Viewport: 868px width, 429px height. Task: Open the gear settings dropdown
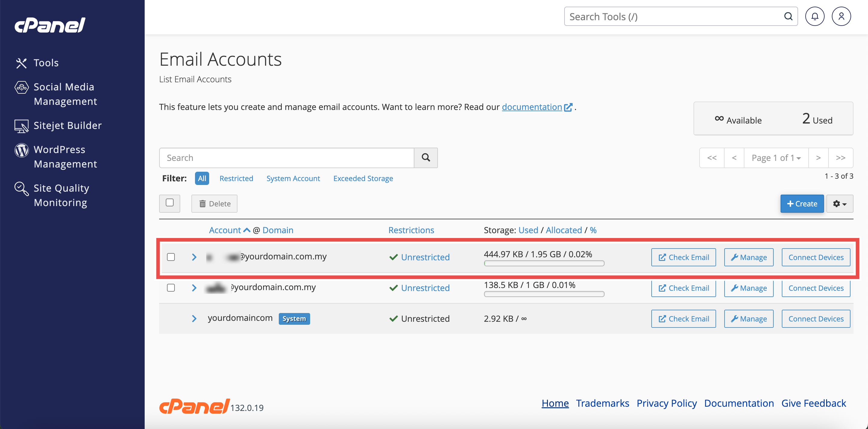(x=839, y=204)
